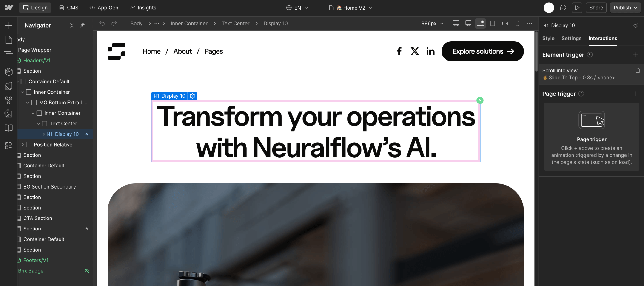Open the Add Elements panel

pyautogui.click(x=9, y=25)
